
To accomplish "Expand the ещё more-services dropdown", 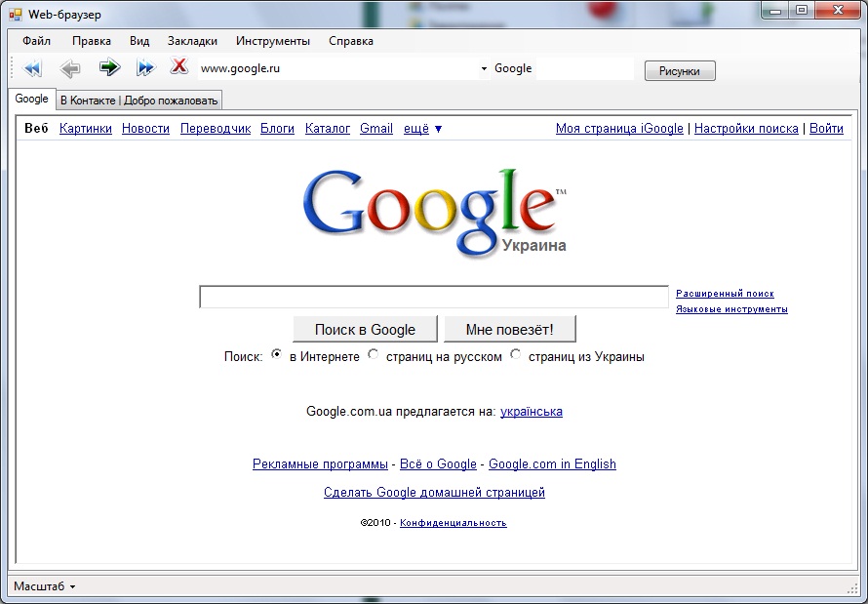I will pos(423,129).
